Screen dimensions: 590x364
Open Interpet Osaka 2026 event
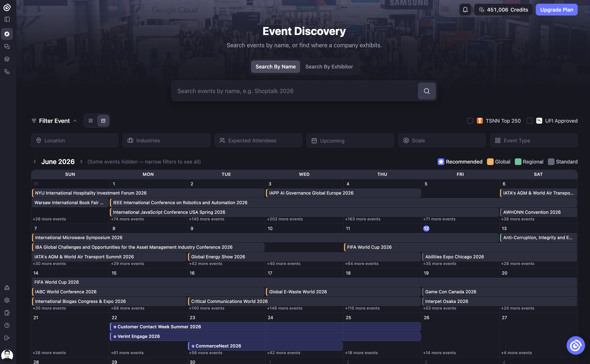click(499, 301)
